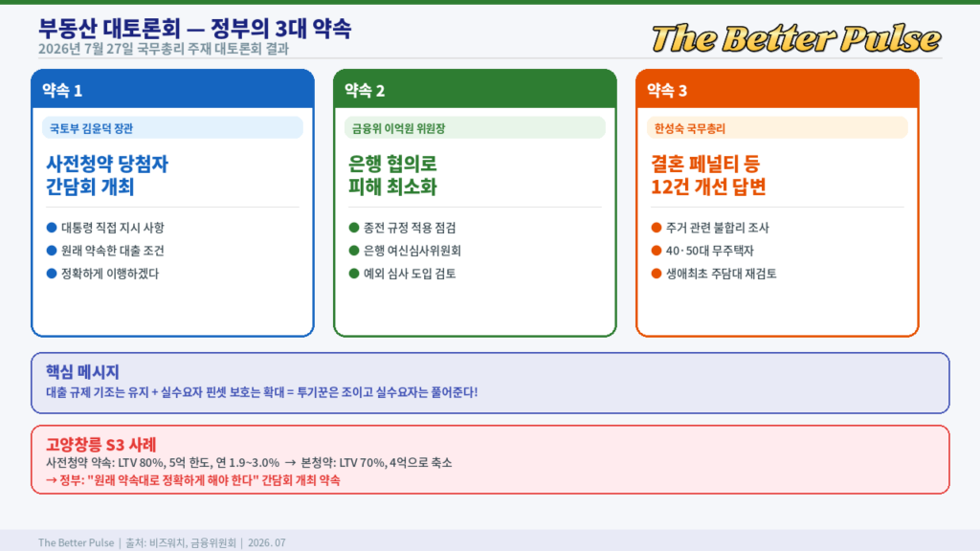
Task: Click the red line starting → 정부:
Action: tap(193, 480)
